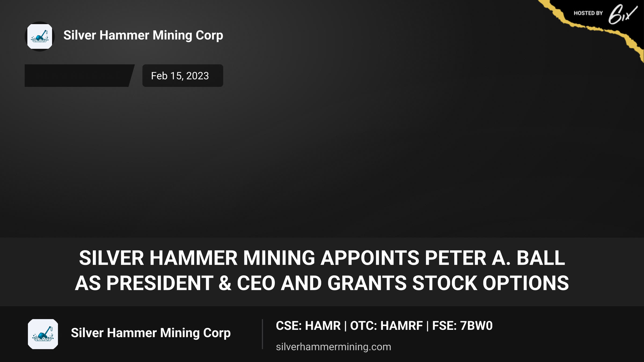Click the HOSTED BY label

(x=588, y=13)
